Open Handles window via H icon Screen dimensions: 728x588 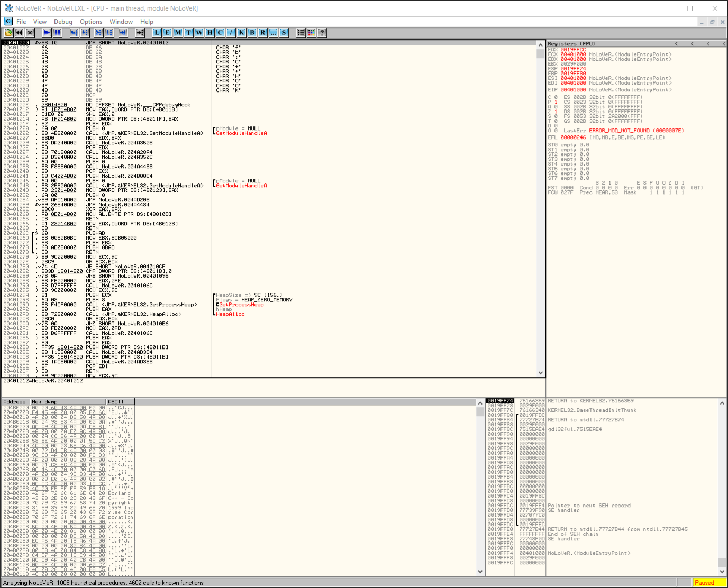point(210,32)
